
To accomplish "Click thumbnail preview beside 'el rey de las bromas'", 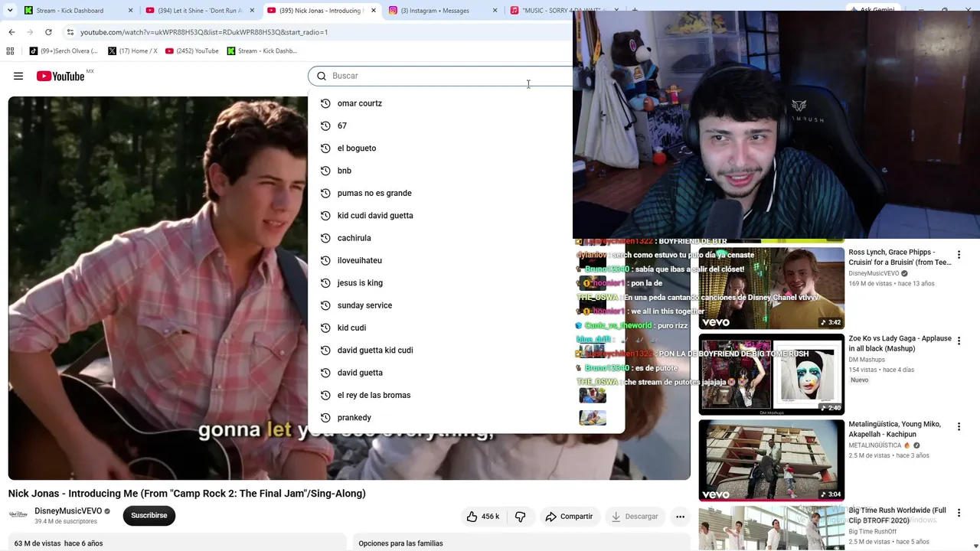I will (593, 395).
